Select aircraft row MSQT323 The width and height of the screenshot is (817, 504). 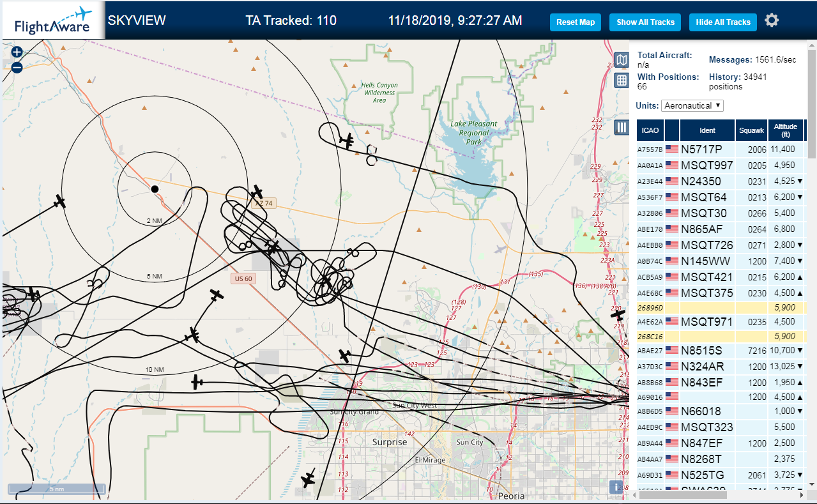[x=721, y=427]
